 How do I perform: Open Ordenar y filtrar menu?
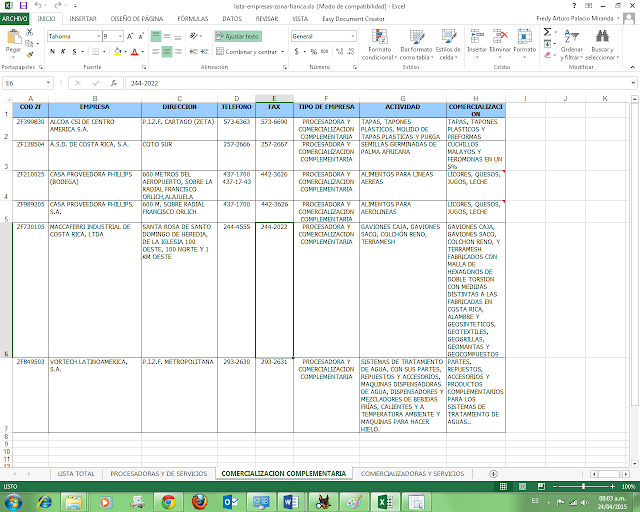[571, 45]
